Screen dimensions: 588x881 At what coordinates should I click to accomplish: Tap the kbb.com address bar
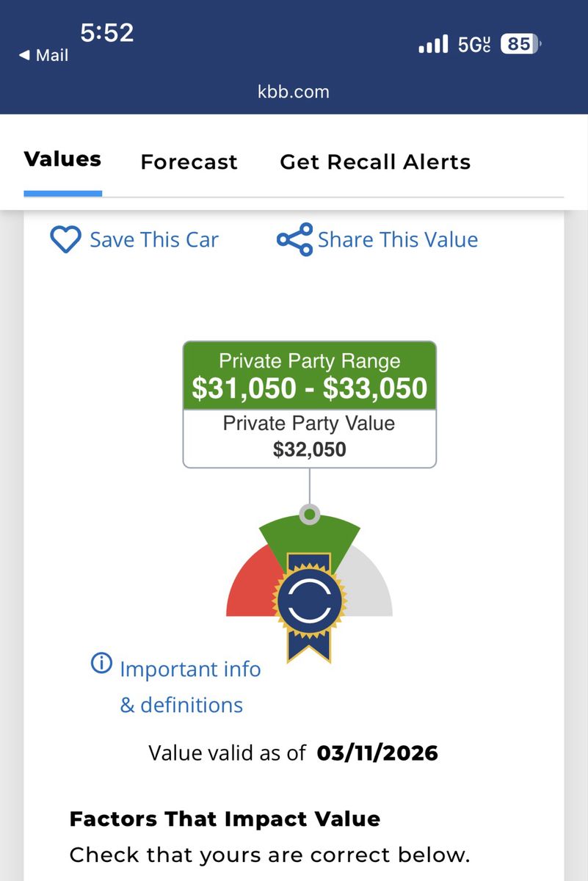click(294, 92)
